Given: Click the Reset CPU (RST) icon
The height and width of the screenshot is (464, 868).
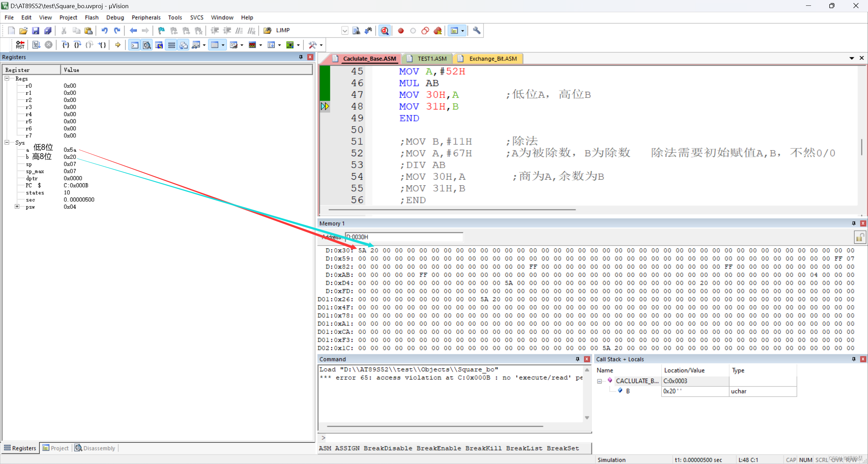Looking at the screenshot, I should [20, 45].
